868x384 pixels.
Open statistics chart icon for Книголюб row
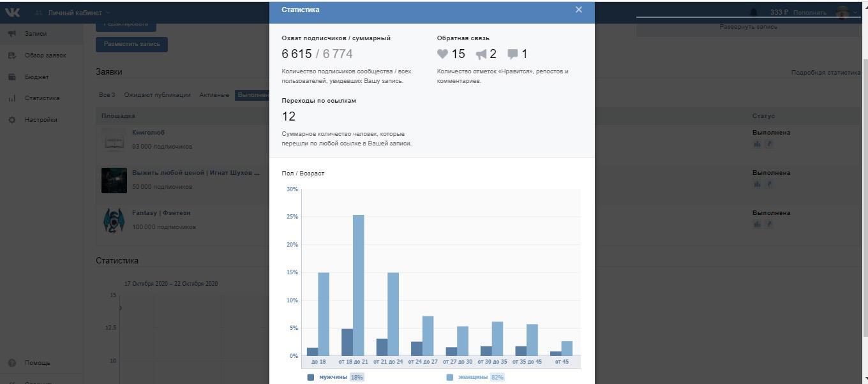(757, 144)
